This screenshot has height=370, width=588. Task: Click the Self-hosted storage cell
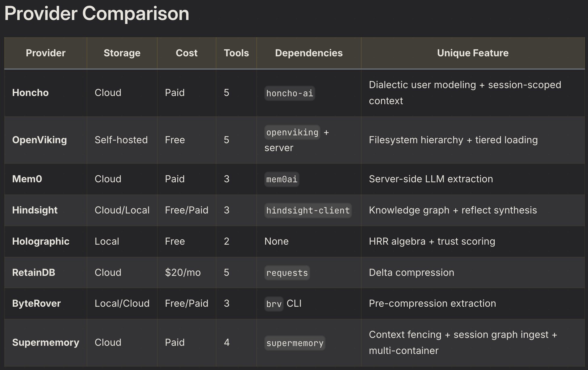click(x=121, y=140)
